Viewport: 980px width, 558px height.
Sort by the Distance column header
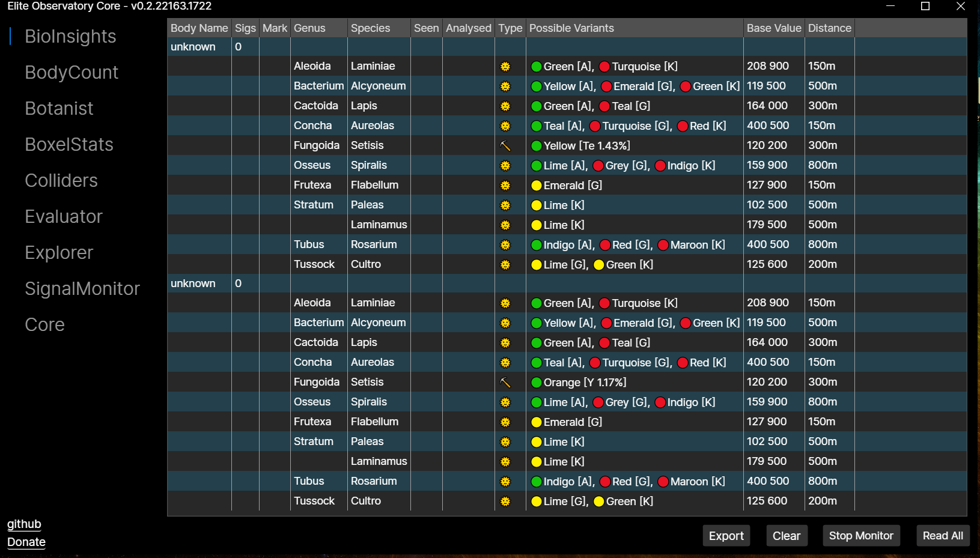(x=829, y=28)
